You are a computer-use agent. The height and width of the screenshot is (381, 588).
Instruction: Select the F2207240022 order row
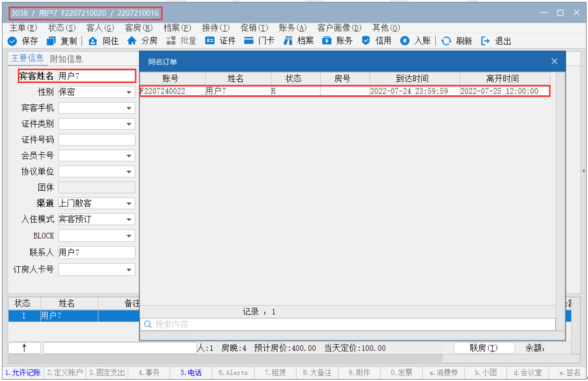tap(344, 91)
